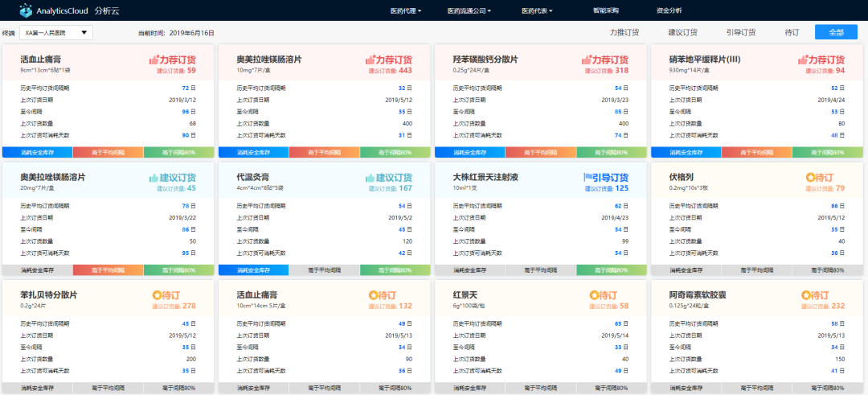Click the AnalyticsCloud logo icon

[27, 11]
